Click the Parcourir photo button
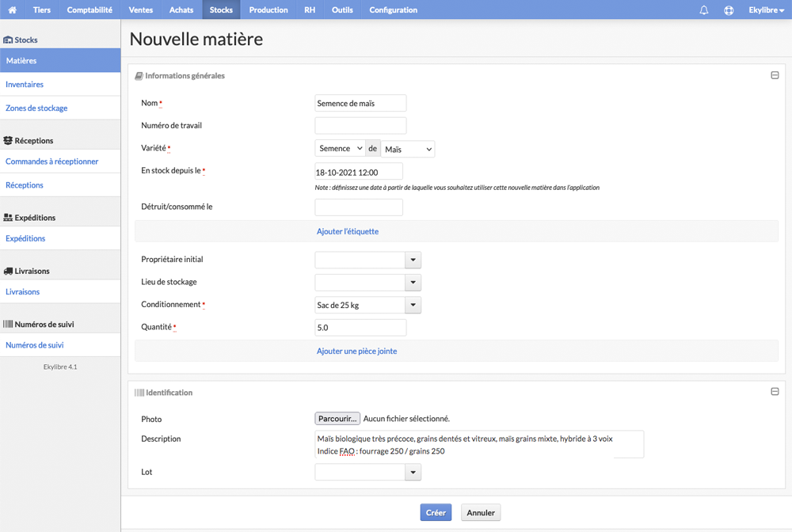 click(337, 419)
